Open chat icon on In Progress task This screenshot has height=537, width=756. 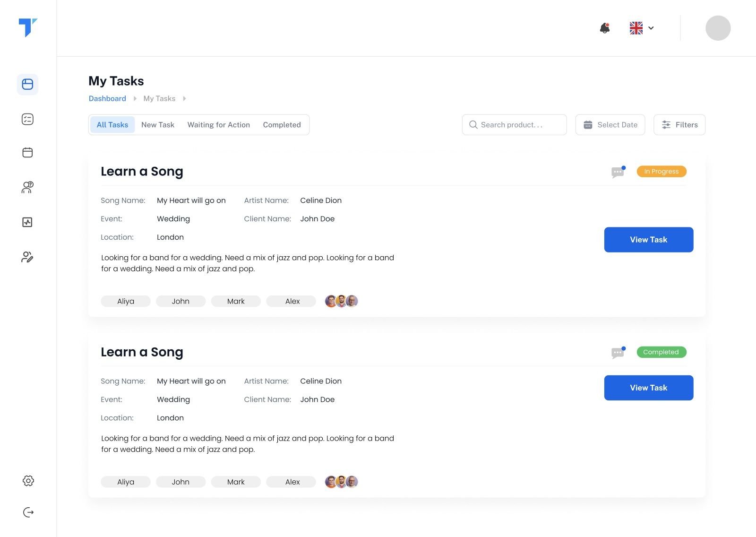click(618, 172)
